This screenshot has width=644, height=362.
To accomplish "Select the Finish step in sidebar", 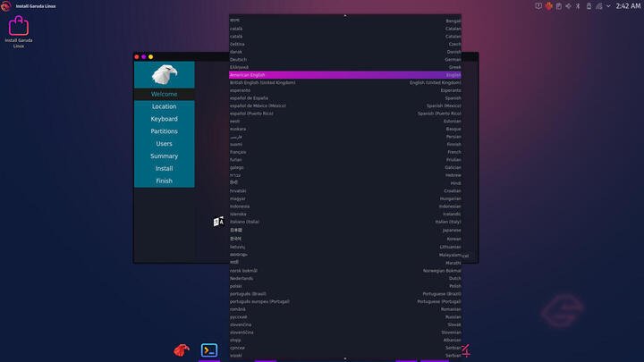I will point(165,181).
